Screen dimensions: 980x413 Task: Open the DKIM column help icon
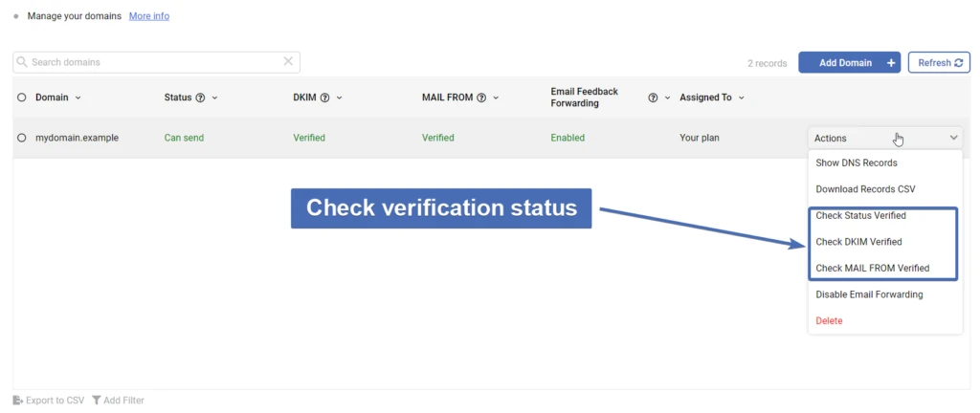(x=325, y=98)
